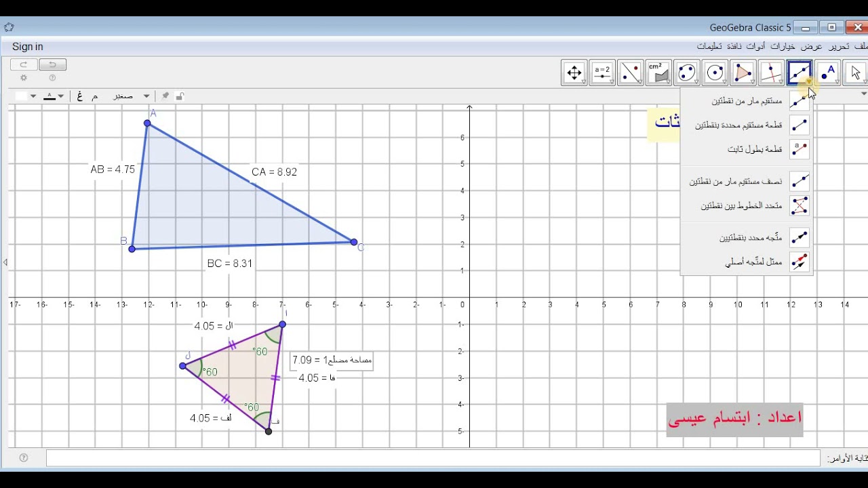Select the Circle with center tool

715,73
